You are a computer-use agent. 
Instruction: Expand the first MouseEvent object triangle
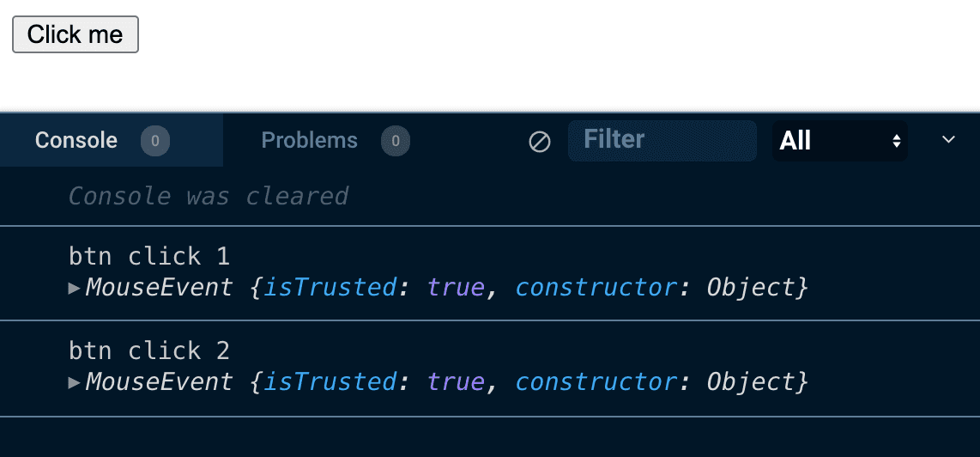[75, 288]
